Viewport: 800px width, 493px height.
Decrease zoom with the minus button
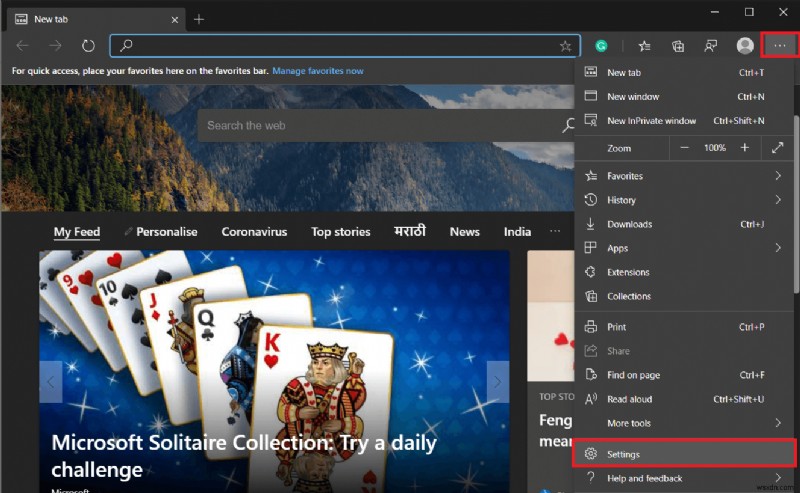685,148
